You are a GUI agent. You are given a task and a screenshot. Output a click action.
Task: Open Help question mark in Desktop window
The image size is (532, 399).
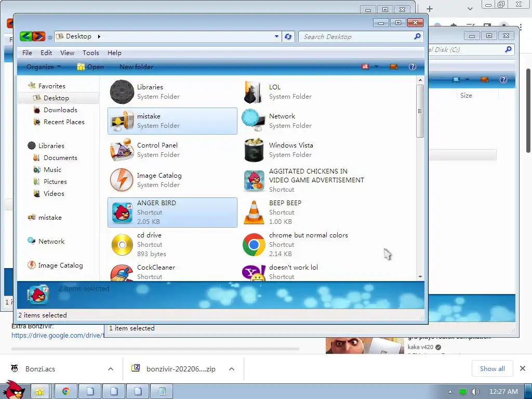click(x=412, y=66)
